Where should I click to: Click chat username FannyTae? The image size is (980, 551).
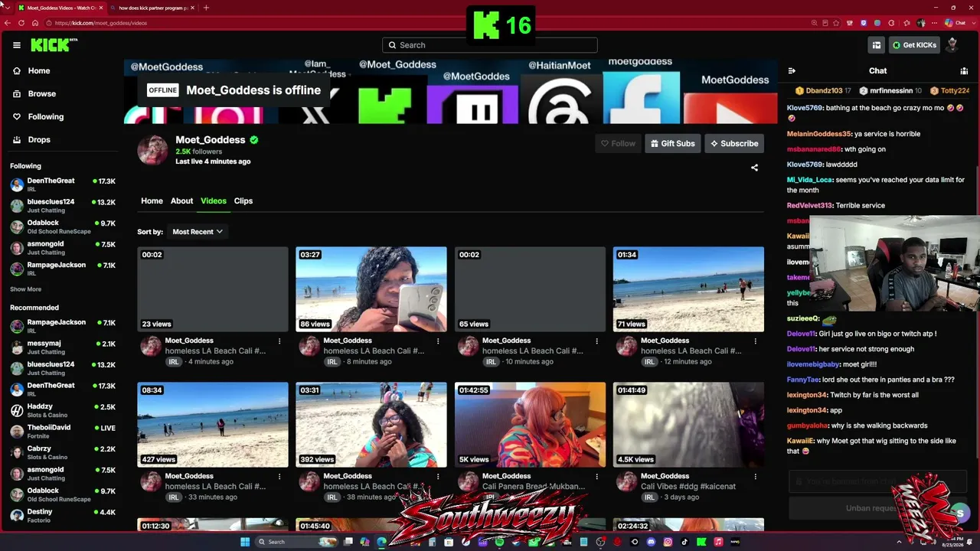click(x=803, y=380)
